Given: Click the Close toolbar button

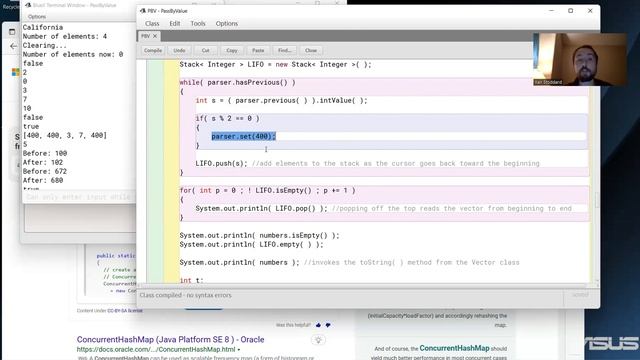Looking at the screenshot, I should pyautogui.click(x=311, y=50).
